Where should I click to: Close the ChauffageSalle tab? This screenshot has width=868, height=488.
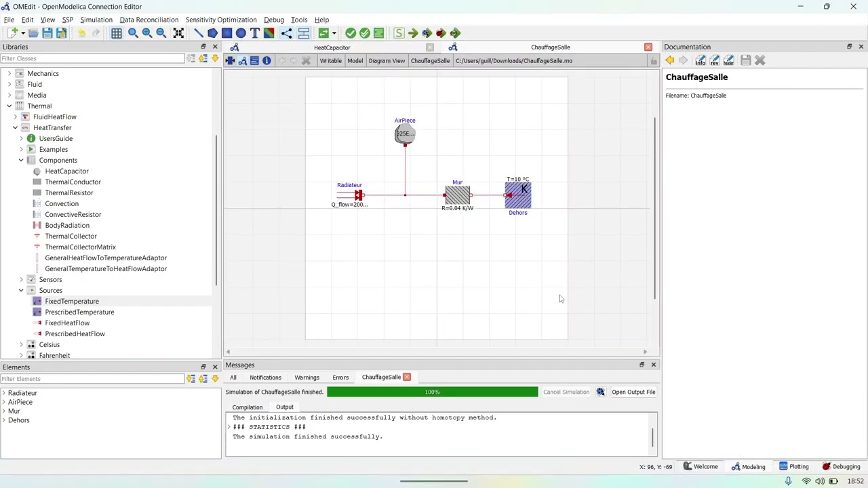(648, 47)
